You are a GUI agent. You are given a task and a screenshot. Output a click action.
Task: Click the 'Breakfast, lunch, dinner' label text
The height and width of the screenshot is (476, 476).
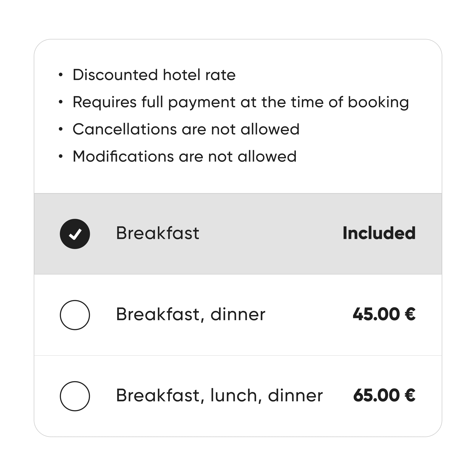pos(219,395)
